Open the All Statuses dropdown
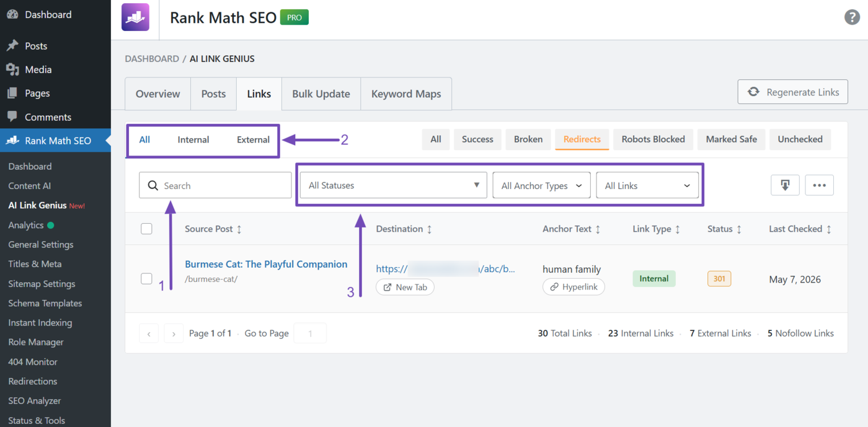 (394, 185)
